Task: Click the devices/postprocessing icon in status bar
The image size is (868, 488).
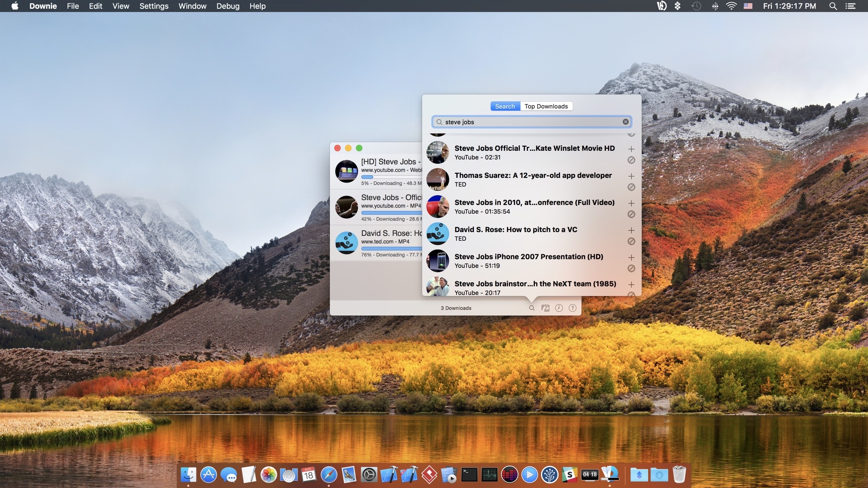Action: 545,308
